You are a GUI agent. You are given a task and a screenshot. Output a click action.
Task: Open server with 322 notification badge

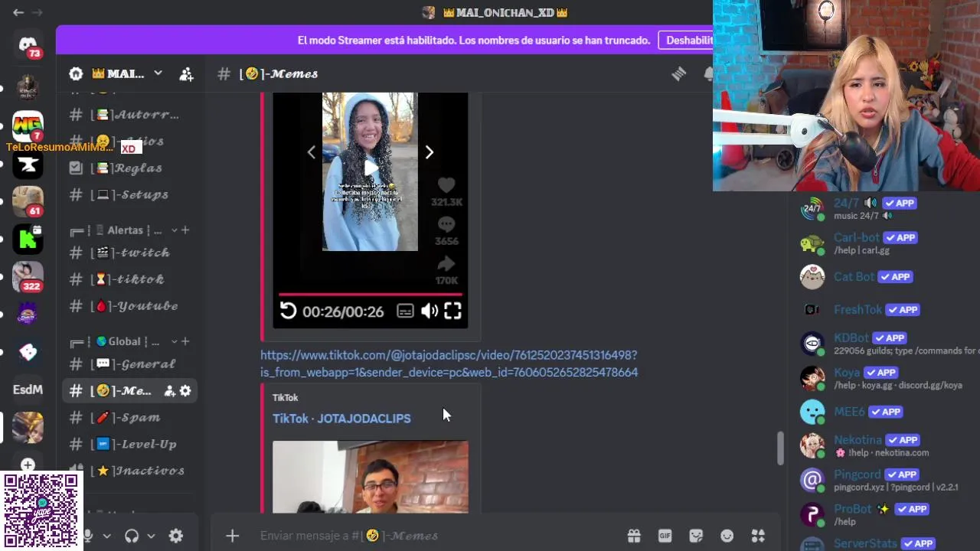28,276
